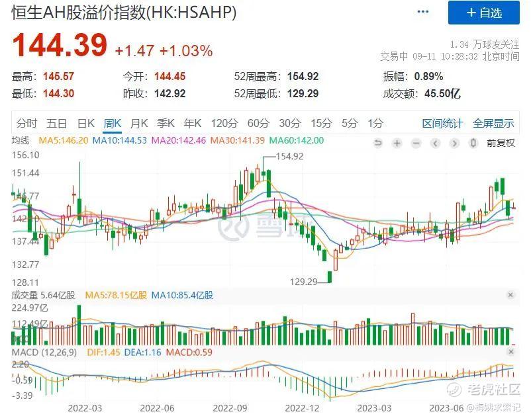Zoom out chart with minus icon
Image resolution: width=531 pixels, height=420 pixels.
[x=416, y=143]
